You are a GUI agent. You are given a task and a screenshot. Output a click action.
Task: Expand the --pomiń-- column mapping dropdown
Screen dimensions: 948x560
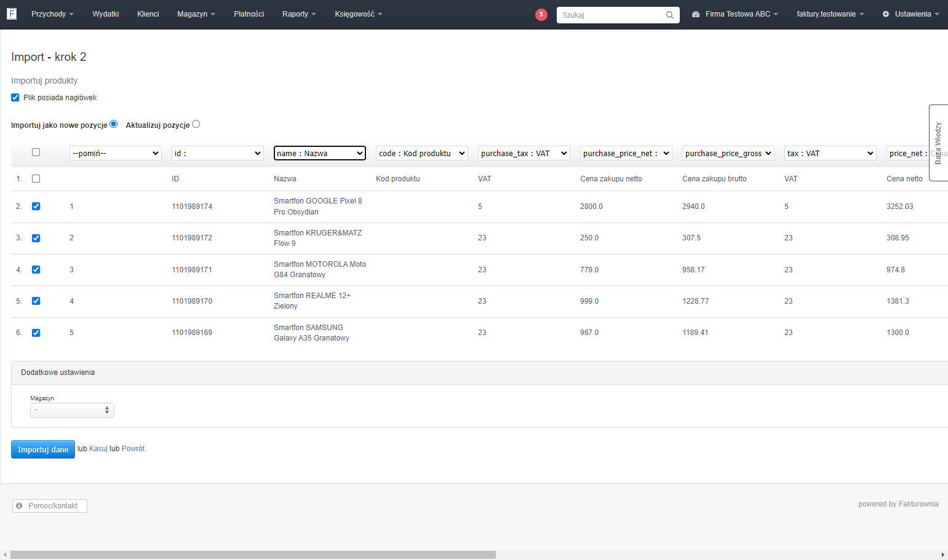(x=116, y=153)
